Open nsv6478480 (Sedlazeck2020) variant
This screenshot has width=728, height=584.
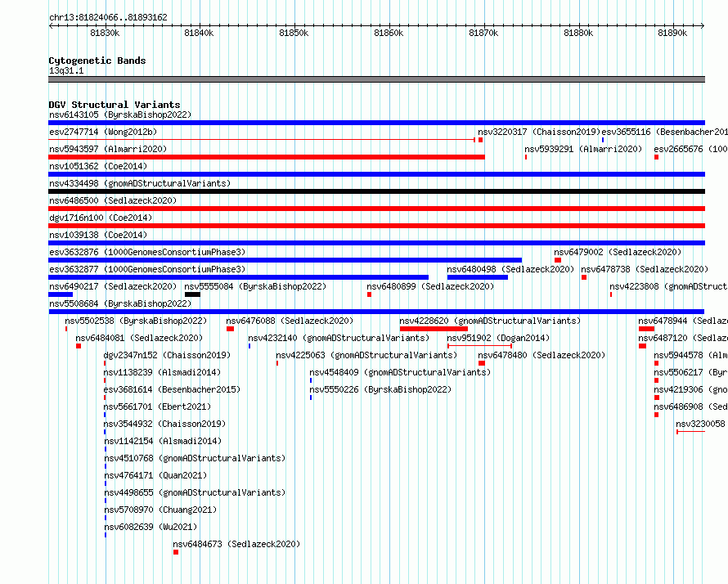point(542,355)
